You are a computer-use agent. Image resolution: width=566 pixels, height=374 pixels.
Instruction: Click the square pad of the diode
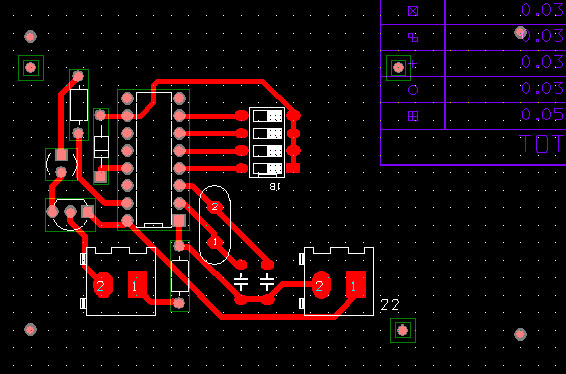pyautogui.click(x=101, y=177)
